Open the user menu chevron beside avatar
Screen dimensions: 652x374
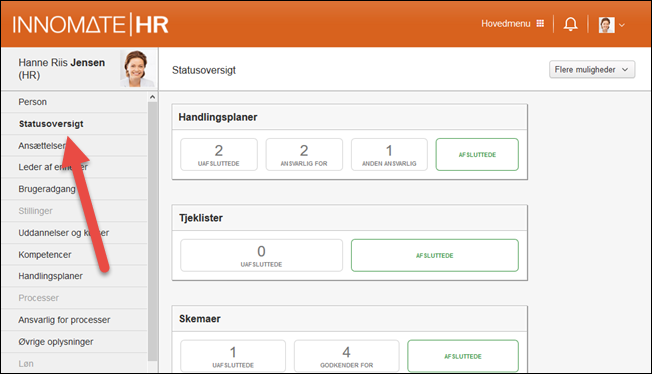(622, 25)
